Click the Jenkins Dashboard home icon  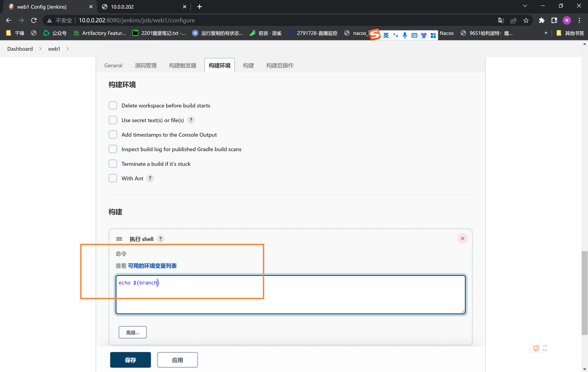click(20, 48)
